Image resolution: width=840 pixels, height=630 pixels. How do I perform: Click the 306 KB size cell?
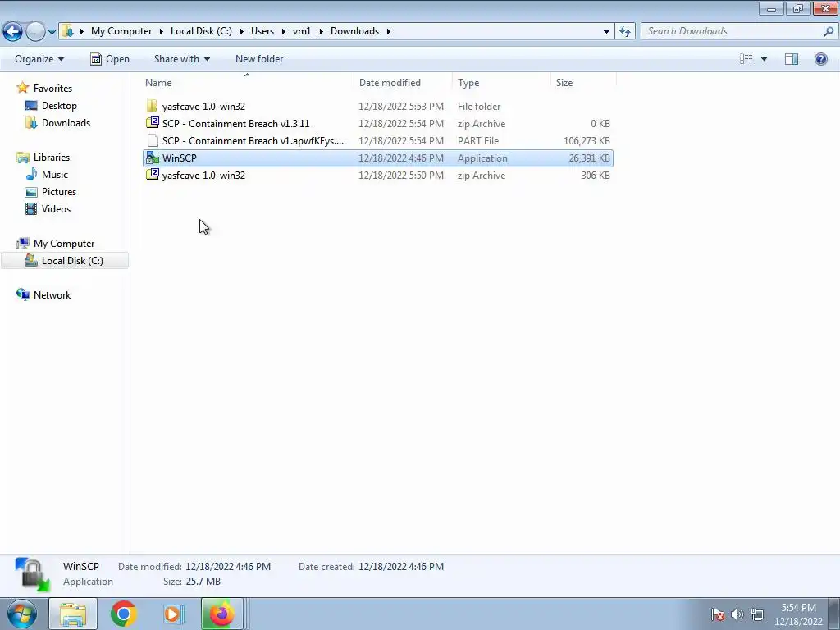coord(596,176)
